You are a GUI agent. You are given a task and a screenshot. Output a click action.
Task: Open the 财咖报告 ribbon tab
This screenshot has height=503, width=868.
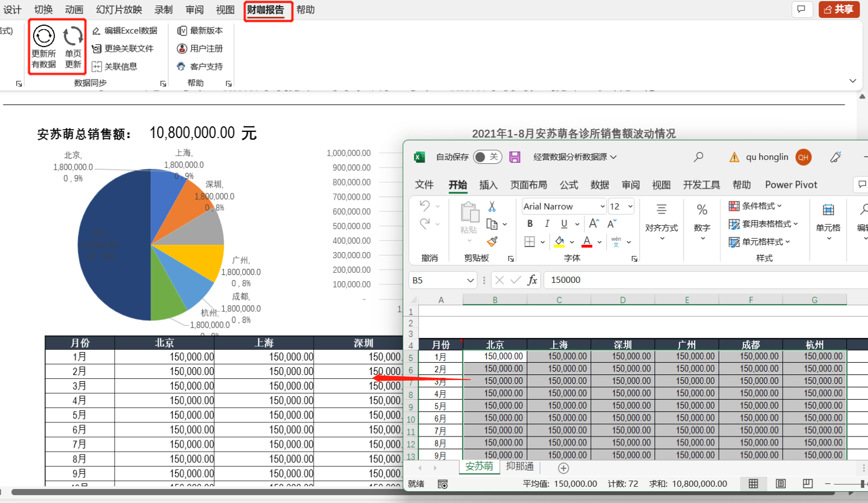(266, 10)
